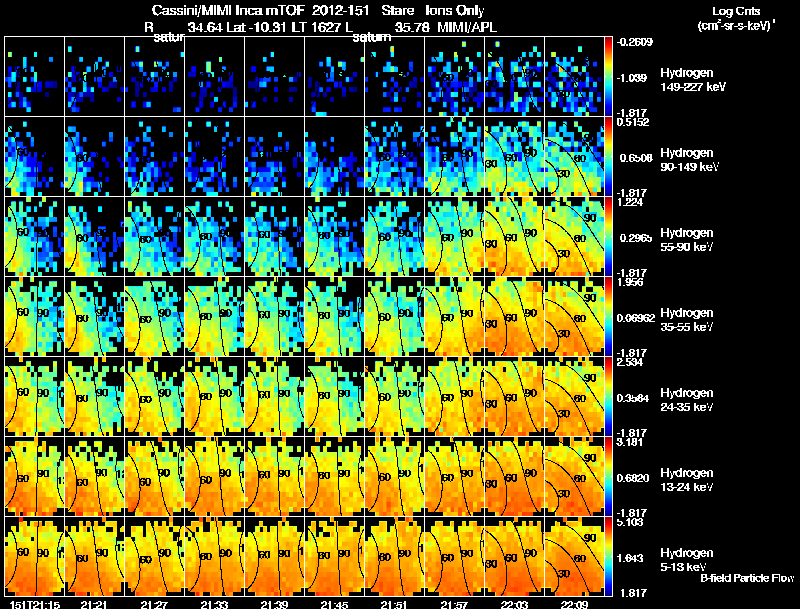Click the 5.103 colorbar value

coord(630,522)
